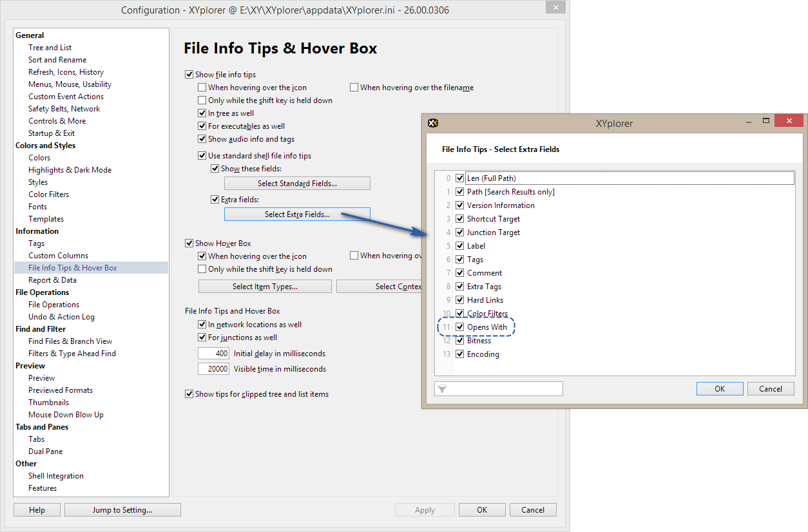Viewport: 808px width, 532px height.
Task: Select the Features category
Action: [43, 488]
